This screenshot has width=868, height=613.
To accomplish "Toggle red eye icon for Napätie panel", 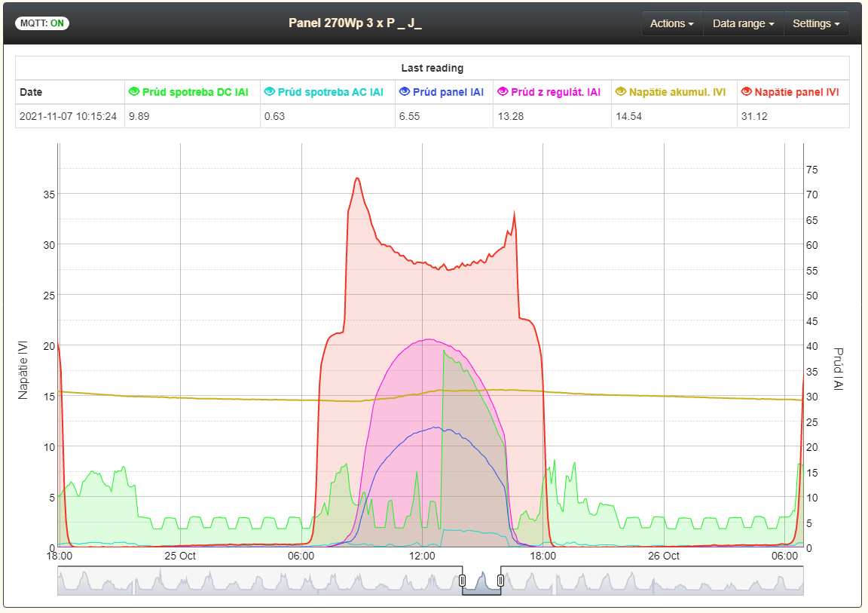I will tap(747, 92).
